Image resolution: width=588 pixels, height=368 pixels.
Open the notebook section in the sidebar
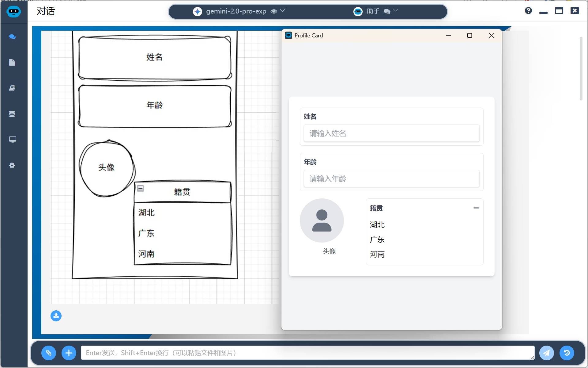click(12, 88)
